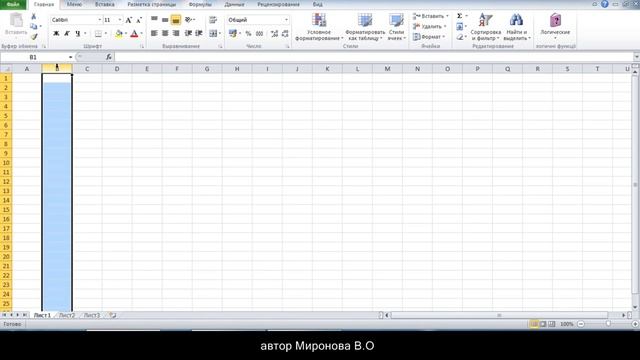Expand the cell borders dropdown arrow
Screen dimensions: 640x360
click(x=106, y=33)
